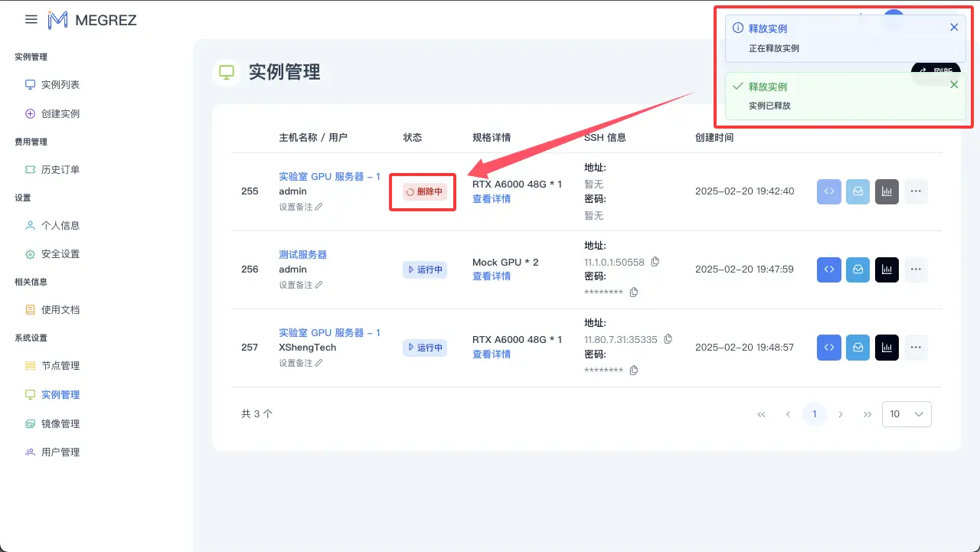Toggle the sidebar with the hamburger menu
The image size is (980, 552).
[31, 19]
